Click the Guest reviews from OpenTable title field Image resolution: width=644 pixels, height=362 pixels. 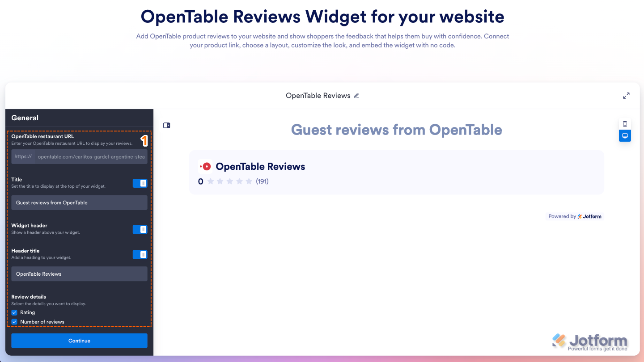click(79, 202)
